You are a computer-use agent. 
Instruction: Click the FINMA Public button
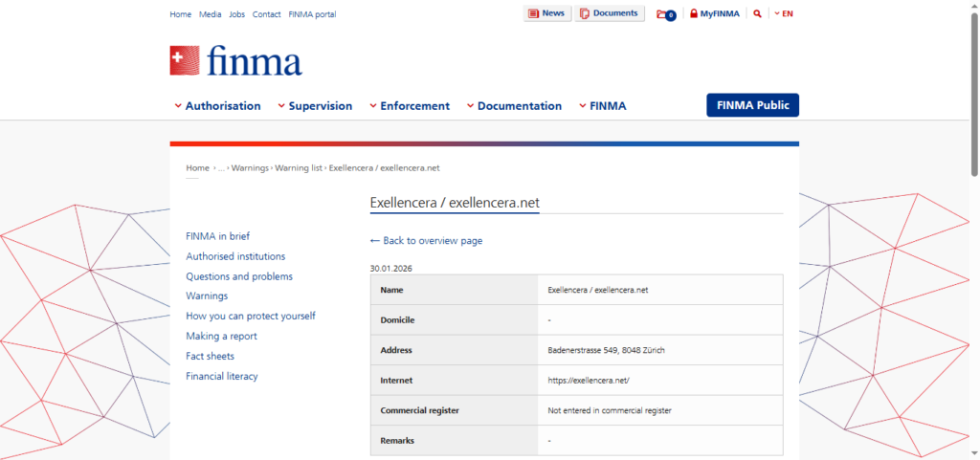pos(752,105)
